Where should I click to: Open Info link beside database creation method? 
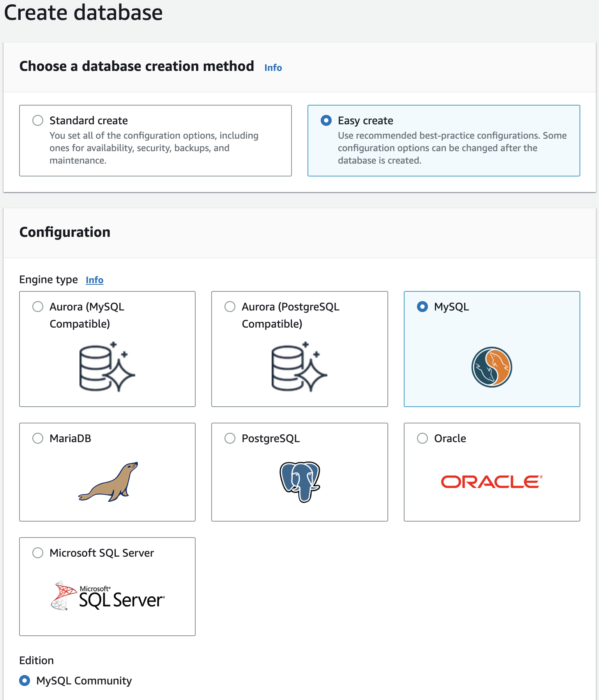tap(273, 68)
